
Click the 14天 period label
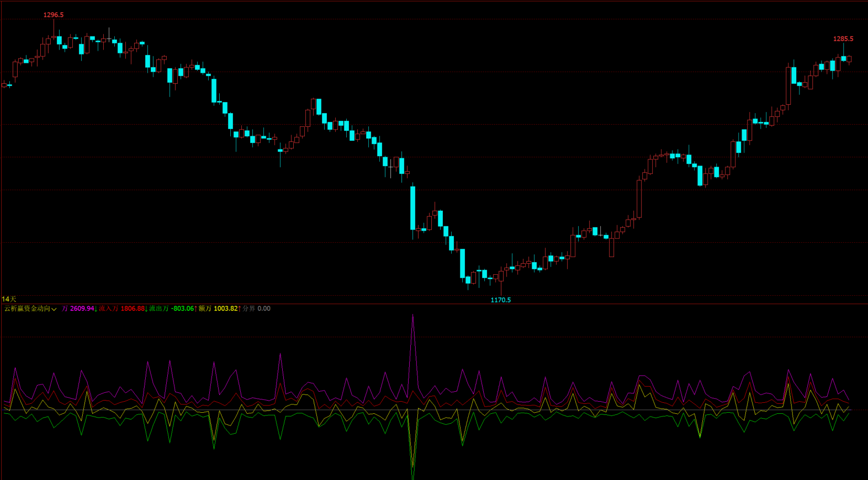point(9,299)
